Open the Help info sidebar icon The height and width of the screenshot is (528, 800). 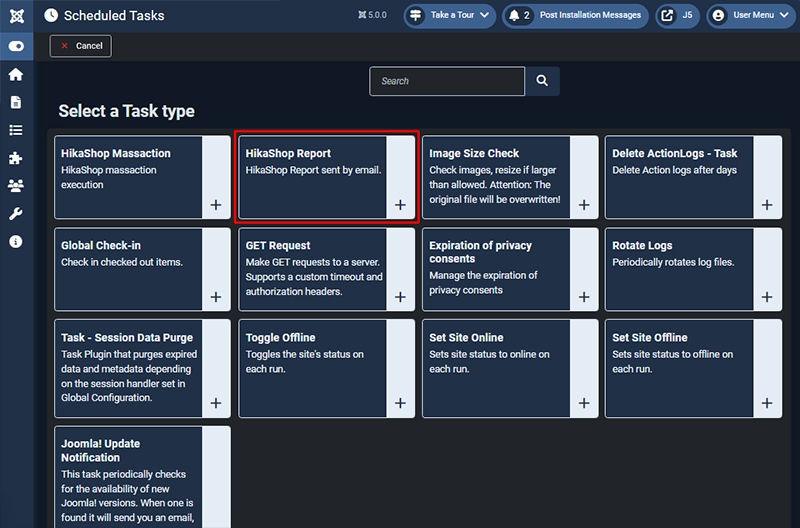16,241
